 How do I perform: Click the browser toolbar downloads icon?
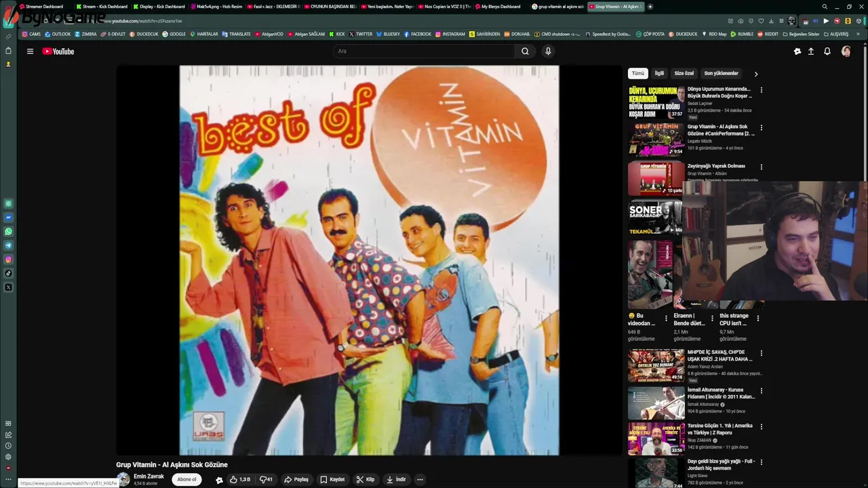click(x=771, y=21)
